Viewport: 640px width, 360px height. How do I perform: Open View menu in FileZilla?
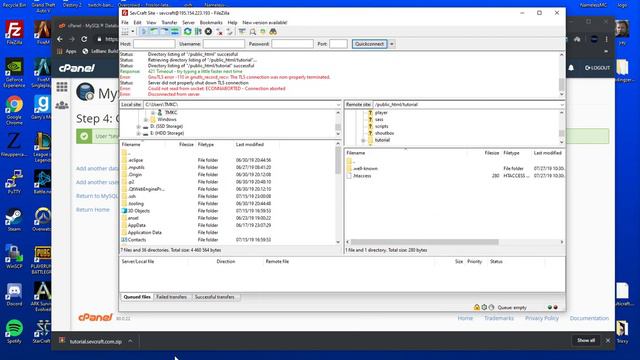click(151, 22)
